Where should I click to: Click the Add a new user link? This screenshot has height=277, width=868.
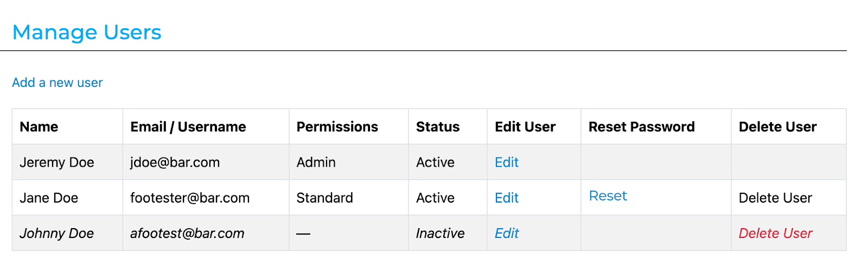pyautogui.click(x=57, y=83)
